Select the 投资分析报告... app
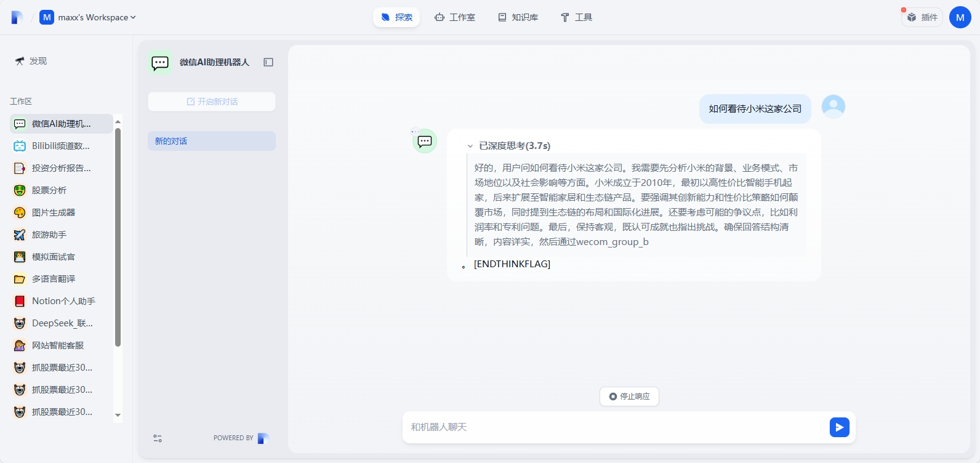Screen dimensions: 980x463 [x=62, y=168]
